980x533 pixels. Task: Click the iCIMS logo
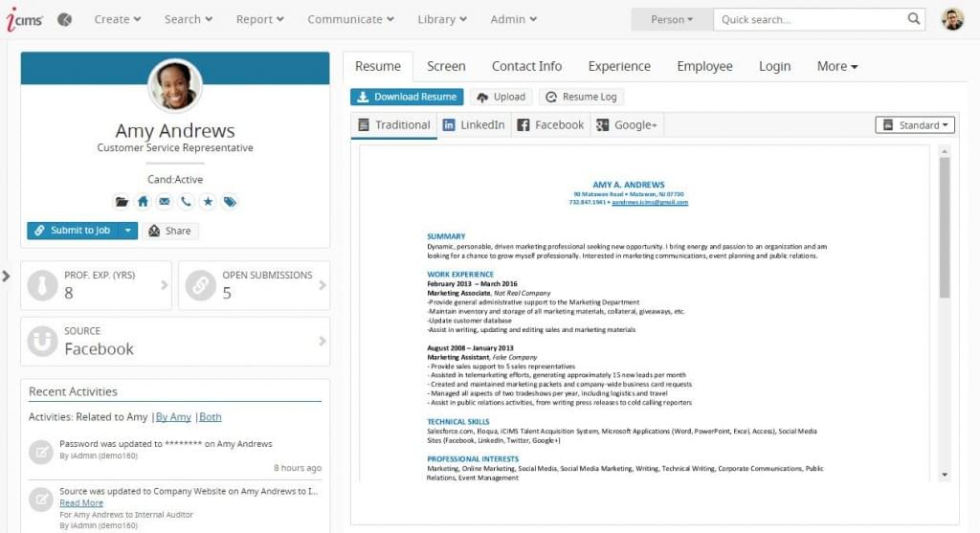coord(24,20)
